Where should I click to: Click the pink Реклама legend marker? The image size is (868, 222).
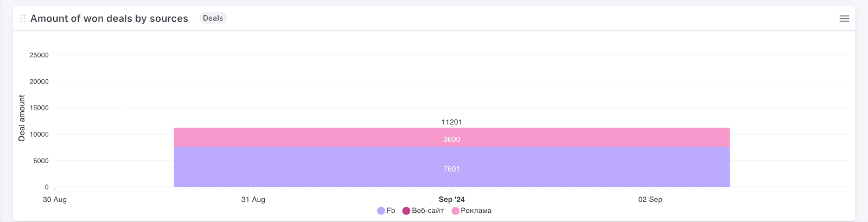coord(455,211)
